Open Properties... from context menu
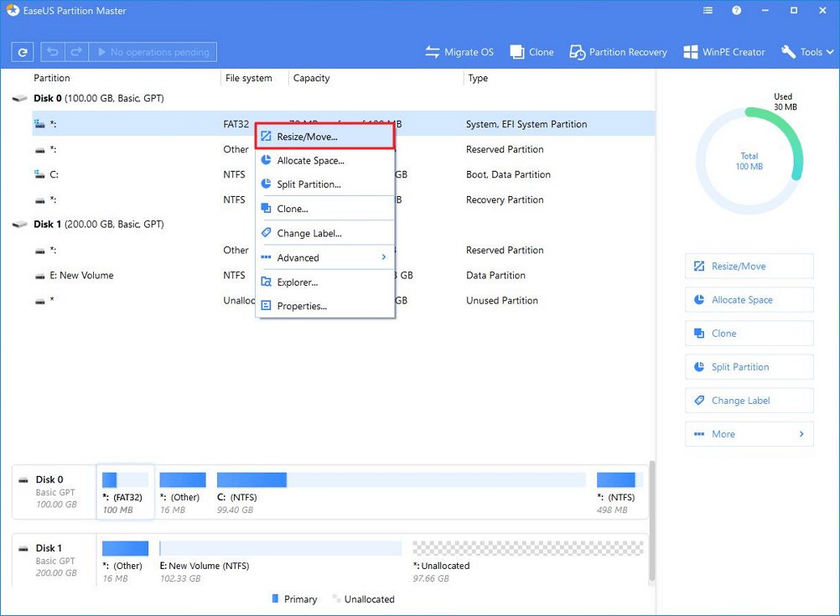This screenshot has width=840, height=616. 325,307
